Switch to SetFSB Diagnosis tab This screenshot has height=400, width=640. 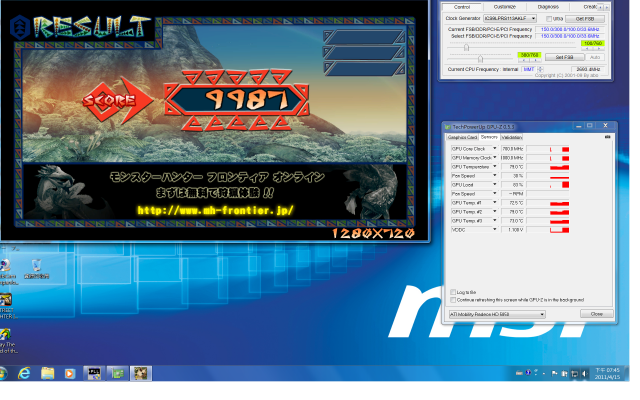tap(548, 7)
